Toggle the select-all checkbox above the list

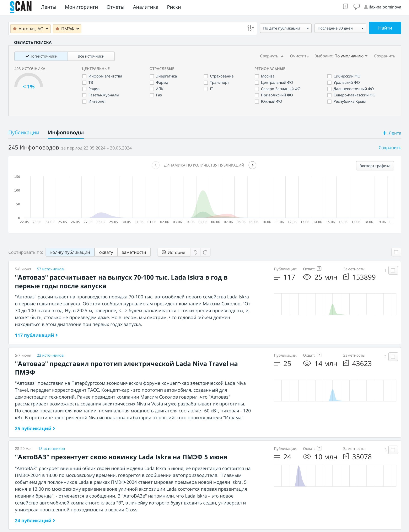396,252
